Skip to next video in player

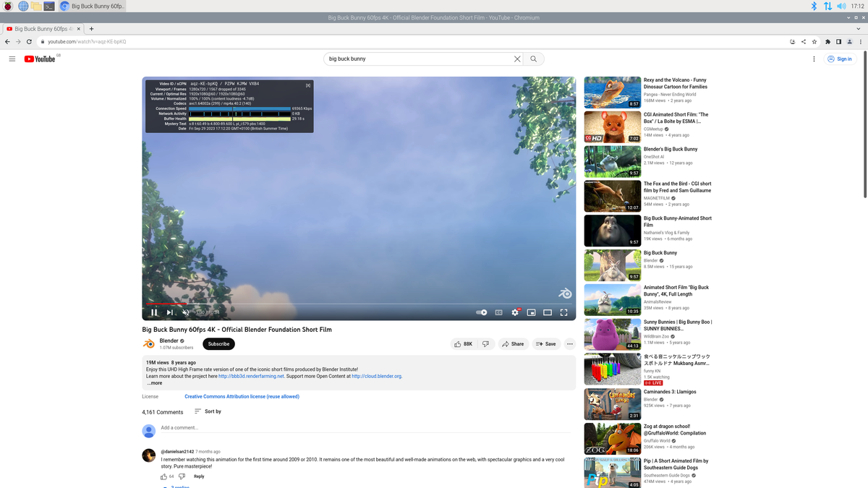pos(170,312)
